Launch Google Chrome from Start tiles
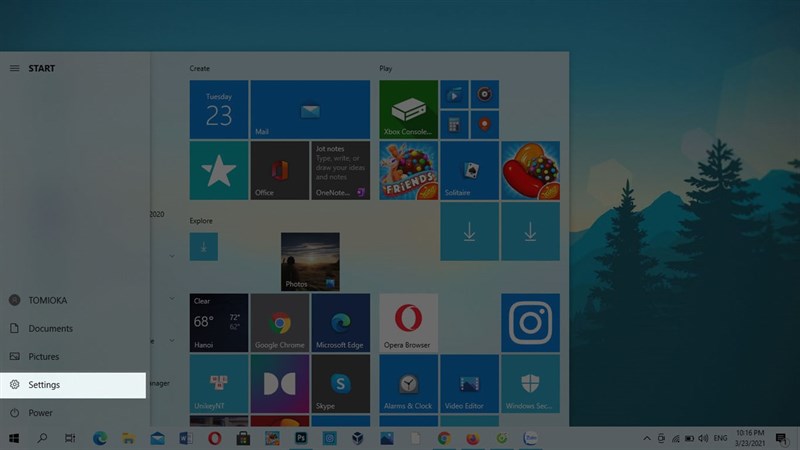The height and width of the screenshot is (450, 800). point(280,323)
